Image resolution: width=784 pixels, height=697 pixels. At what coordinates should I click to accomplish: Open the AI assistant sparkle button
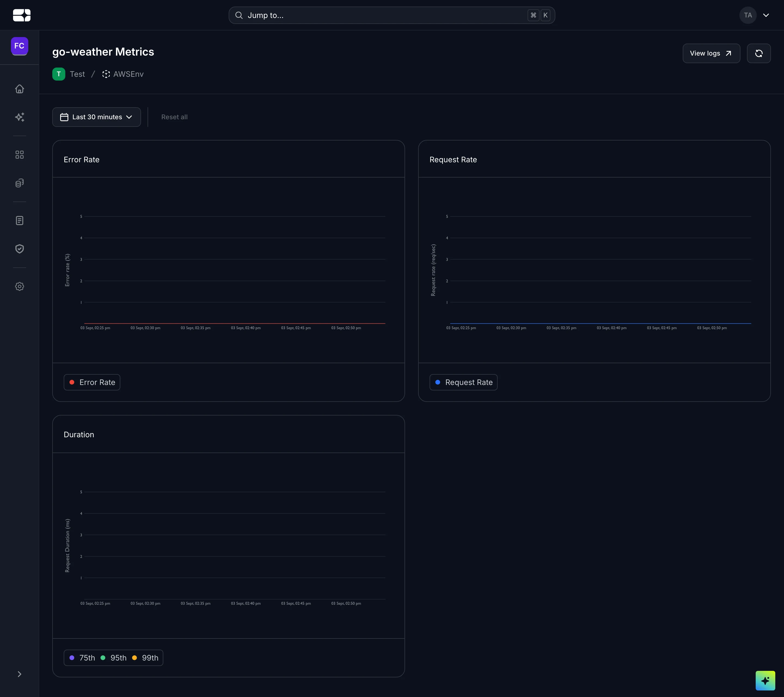pyautogui.click(x=765, y=680)
